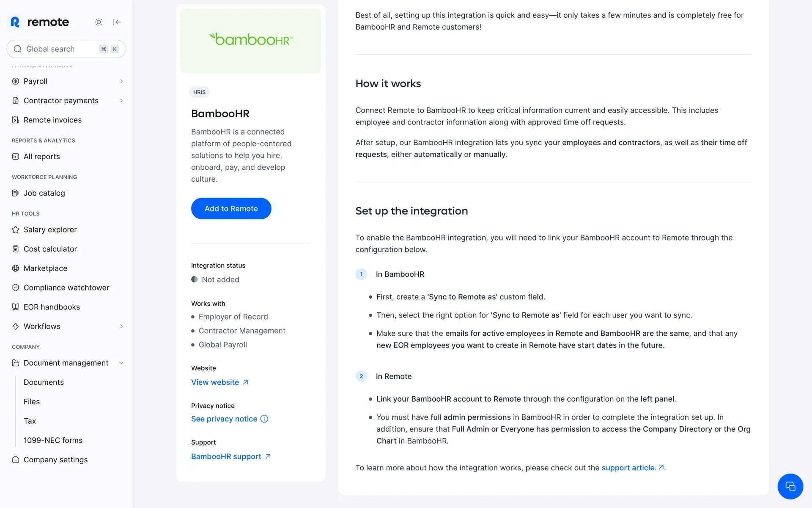Screen dimensions: 812x508
Task: Click Add to Remote button
Action: tap(231, 209)
